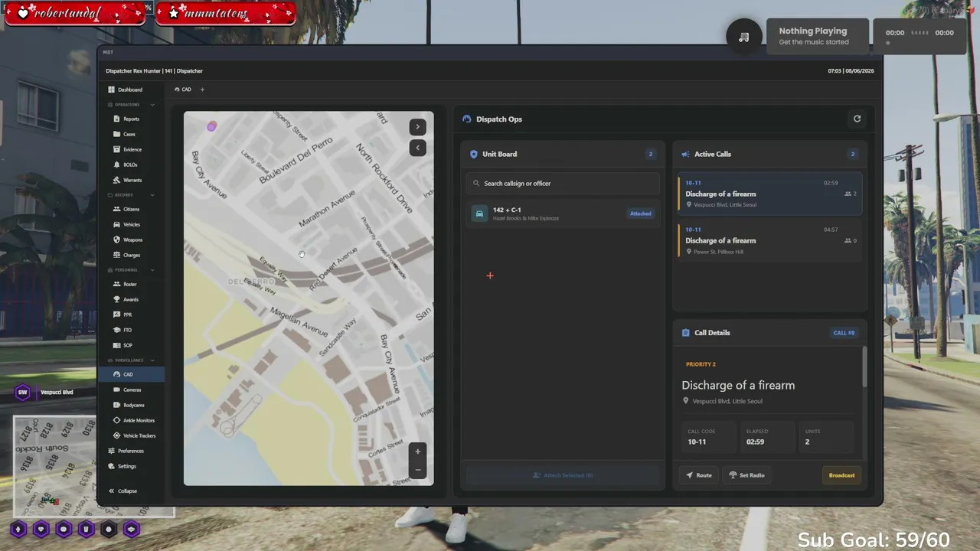Switch to the CAD tab
This screenshot has width=980, height=551.
pyautogui.click(x=183, y=90)
